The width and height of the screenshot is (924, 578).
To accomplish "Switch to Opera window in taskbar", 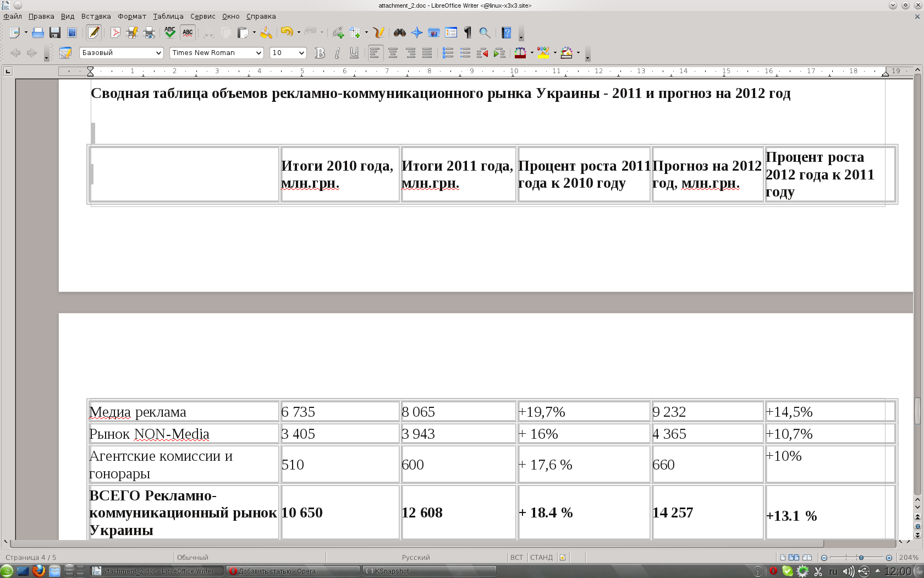I will [293, 571].
